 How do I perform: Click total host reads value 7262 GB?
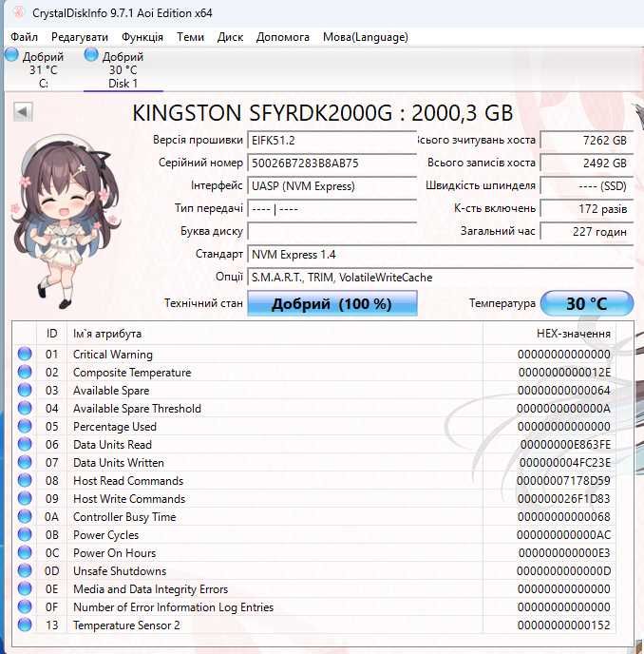click(x=587, y=140)
